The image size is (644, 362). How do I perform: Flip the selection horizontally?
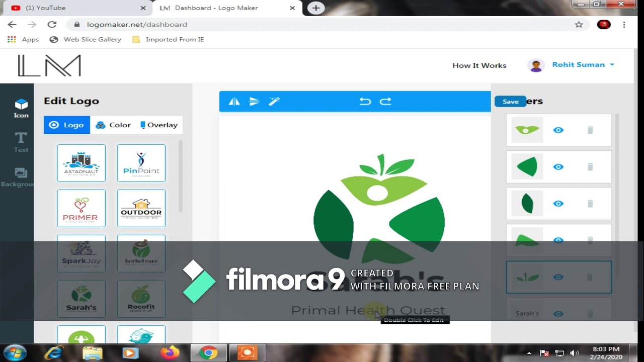(234, 102)
